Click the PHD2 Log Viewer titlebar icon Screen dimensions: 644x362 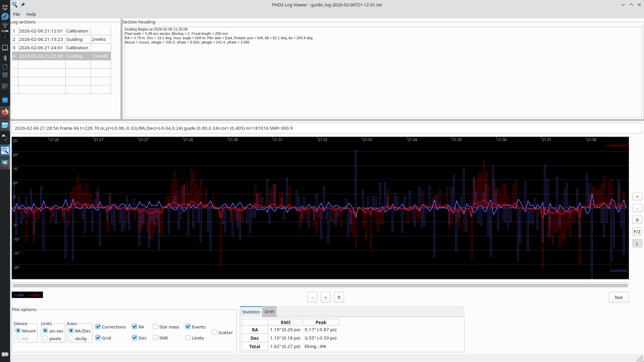15,5
